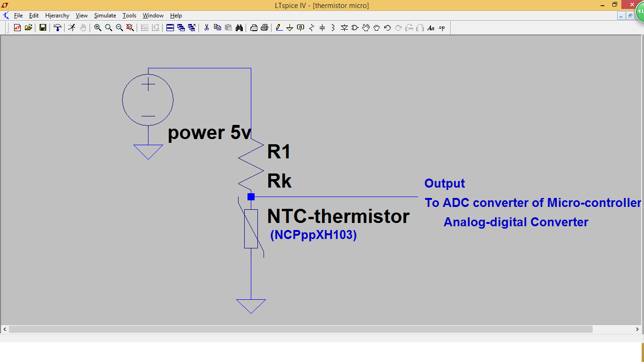Zoom in with the plus magnifier

click(x=98, y=28)
